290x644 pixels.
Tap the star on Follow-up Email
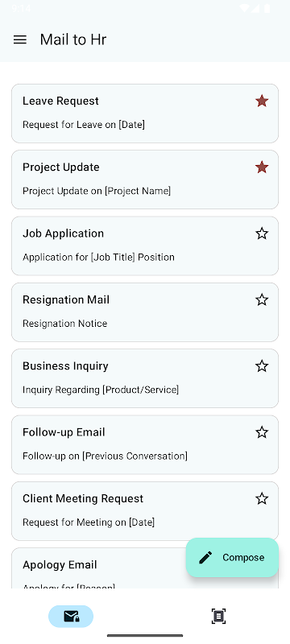[262, 432]
